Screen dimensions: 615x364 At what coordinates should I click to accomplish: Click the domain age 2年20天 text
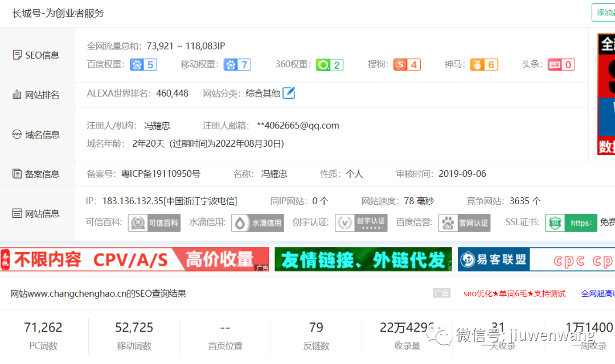click(148, 143)
